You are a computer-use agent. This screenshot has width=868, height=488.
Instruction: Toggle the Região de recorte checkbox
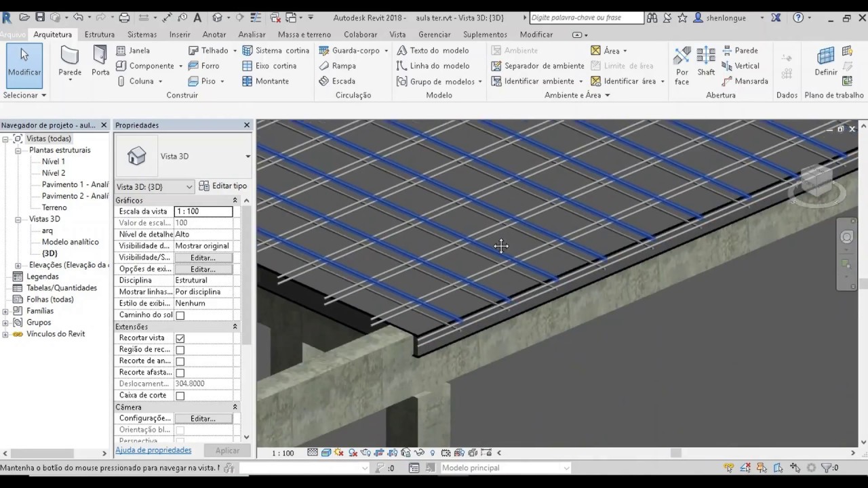coord(180,350)
